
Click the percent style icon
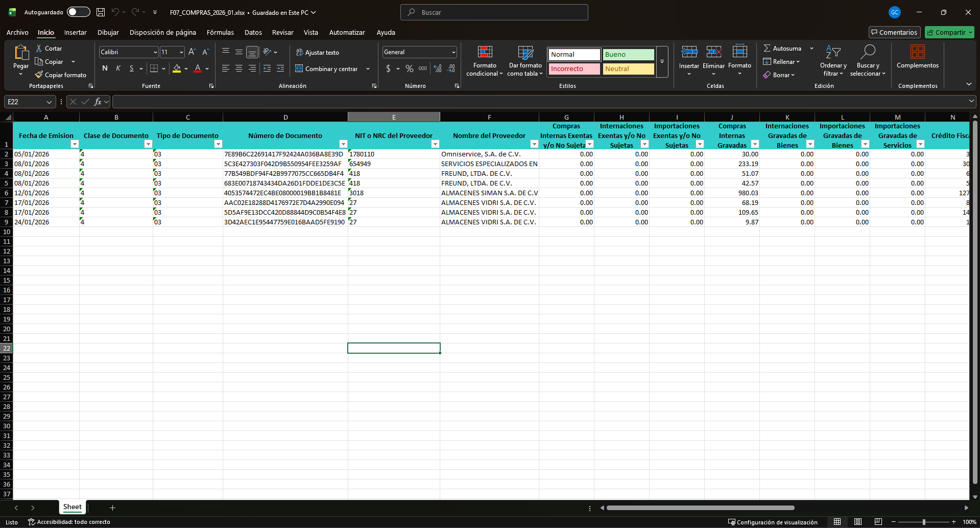click(410, 68)
